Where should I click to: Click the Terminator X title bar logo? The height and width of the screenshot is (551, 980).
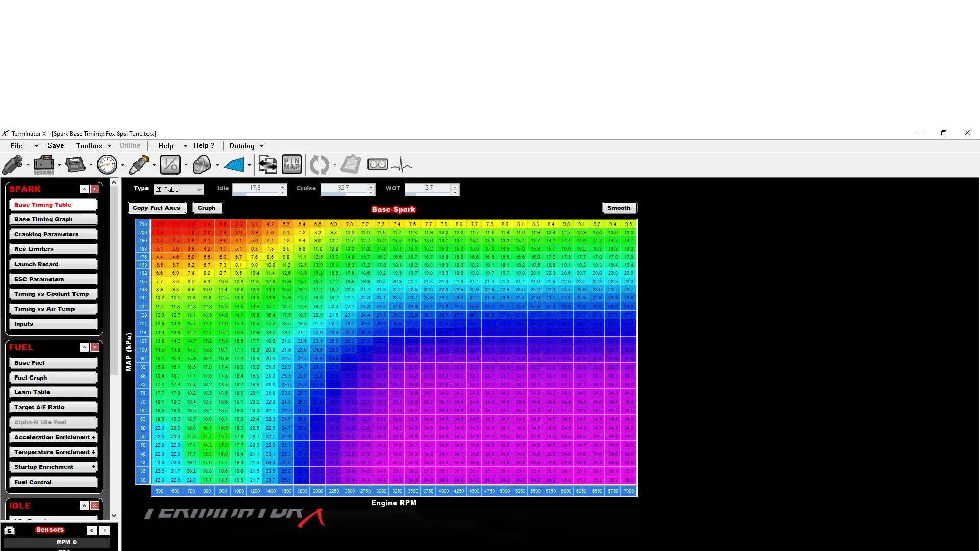(x=5, y=133)
